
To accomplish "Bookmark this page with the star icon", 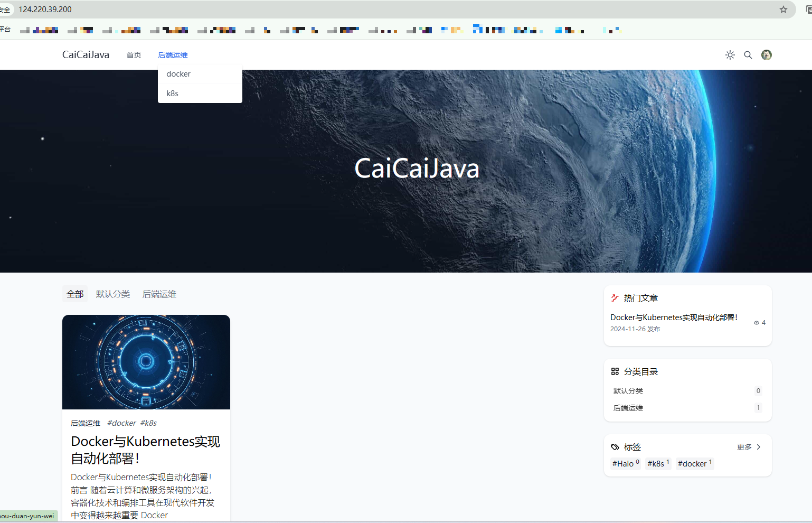I will click(783, 10).
